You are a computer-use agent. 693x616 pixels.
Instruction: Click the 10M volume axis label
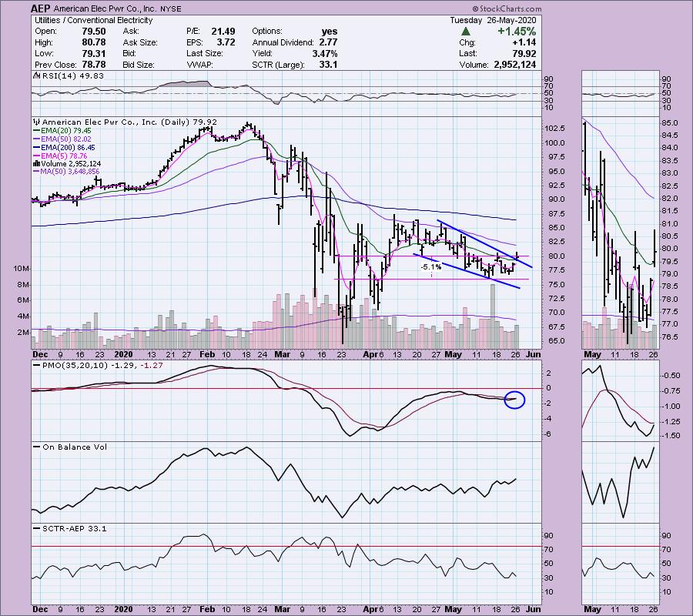[x=22, y=269]
